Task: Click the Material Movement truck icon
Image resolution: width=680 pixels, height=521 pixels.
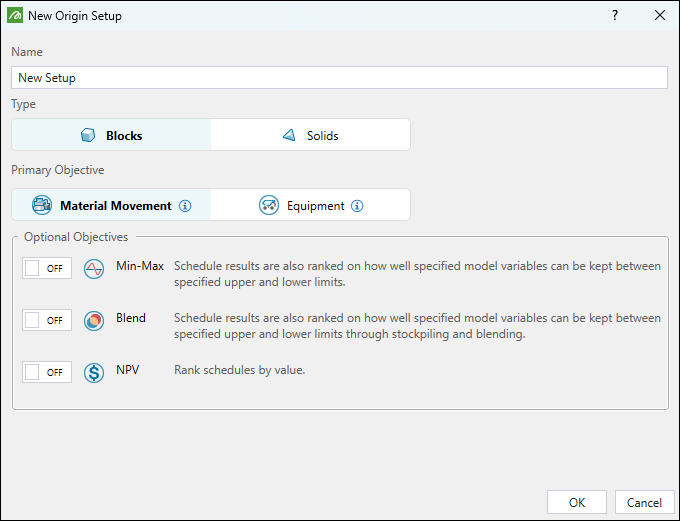Action: click(42, 205)
